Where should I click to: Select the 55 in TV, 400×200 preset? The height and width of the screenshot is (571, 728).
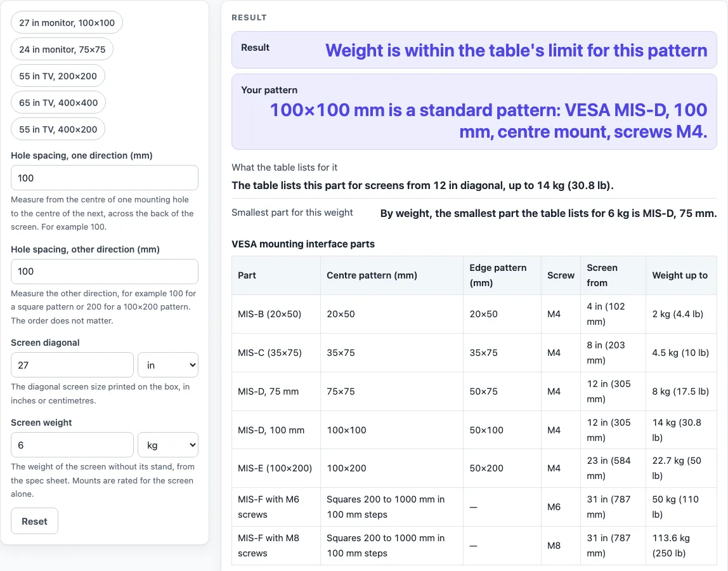(58, 129)
